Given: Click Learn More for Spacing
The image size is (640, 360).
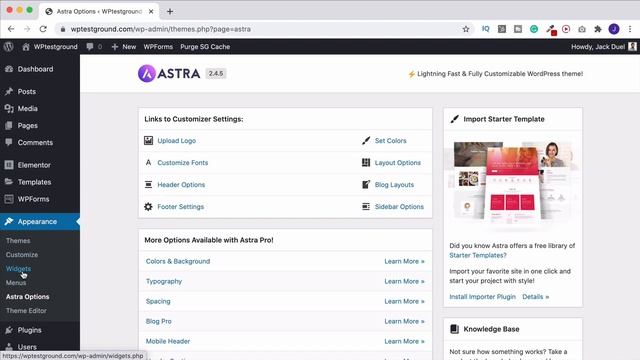Looking at the screenshot, I should [404, 301].
